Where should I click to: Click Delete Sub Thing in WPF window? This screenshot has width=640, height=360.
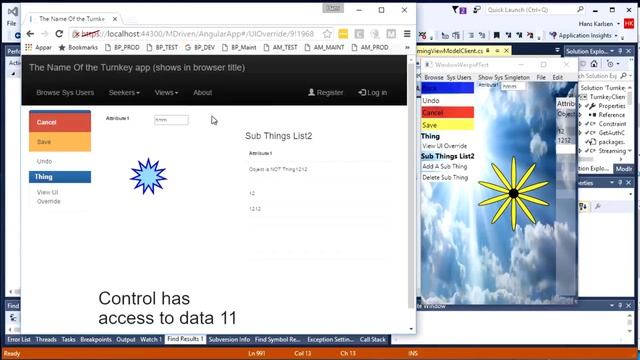click(x=445, y=177)
